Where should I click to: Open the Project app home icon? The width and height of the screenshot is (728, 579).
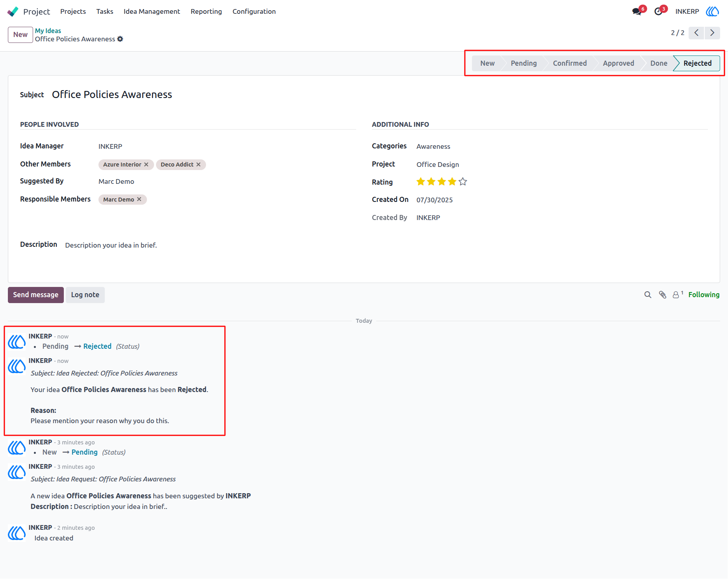tap(13, 11)
